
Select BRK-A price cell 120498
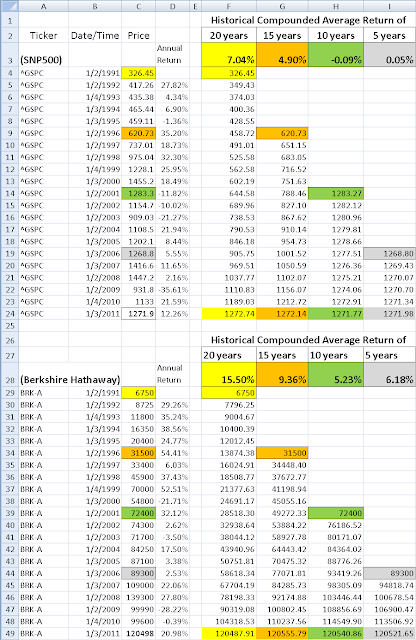(x=138, y=633)
